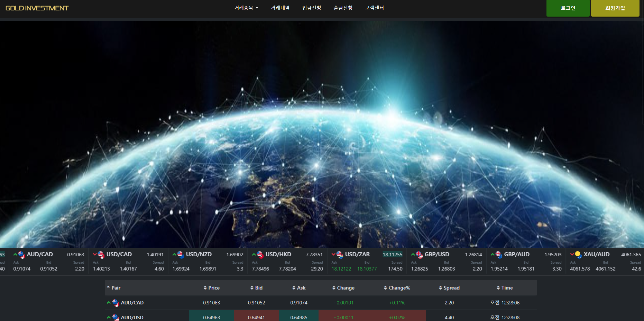Click the highlighted USD/ZAR price 18.11255

tap(393, 255)
